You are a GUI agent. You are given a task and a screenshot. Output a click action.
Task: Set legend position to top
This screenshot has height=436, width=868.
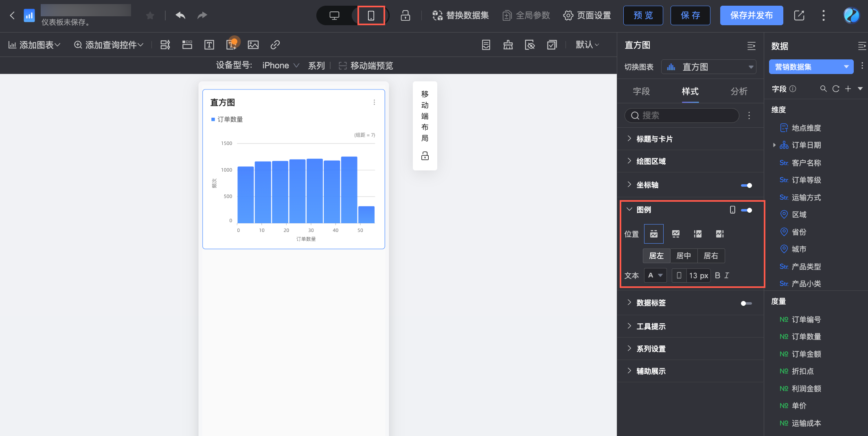click(x=654, y=234)
